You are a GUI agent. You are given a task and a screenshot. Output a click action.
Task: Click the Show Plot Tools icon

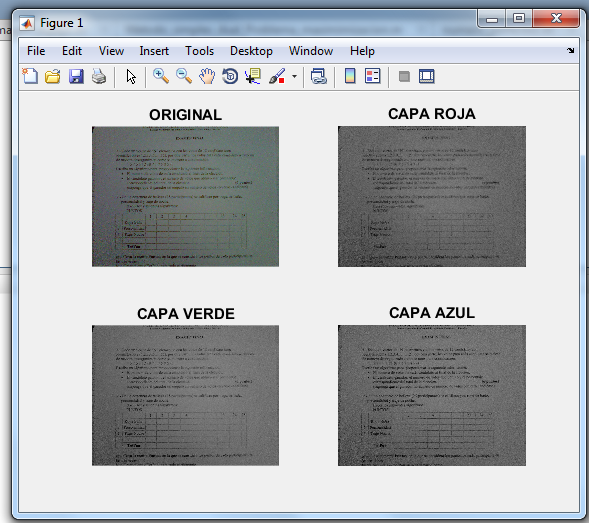tap(427, 76)
